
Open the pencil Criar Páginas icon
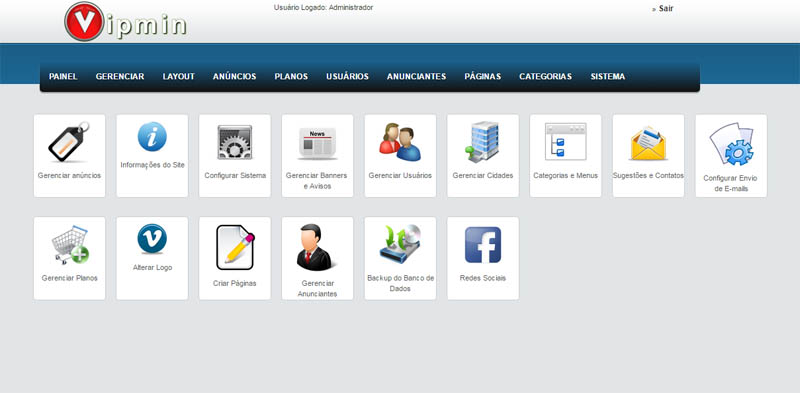pos(235,248)
